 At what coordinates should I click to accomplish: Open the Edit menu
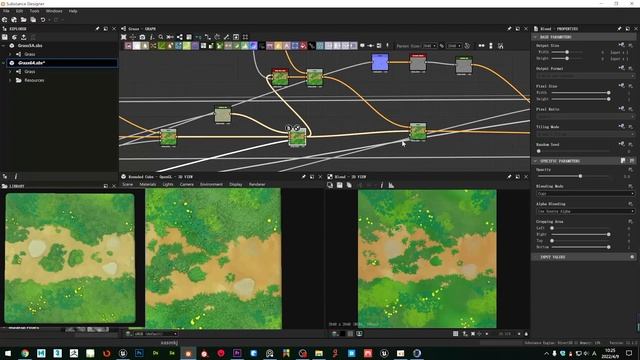point(19,11)
